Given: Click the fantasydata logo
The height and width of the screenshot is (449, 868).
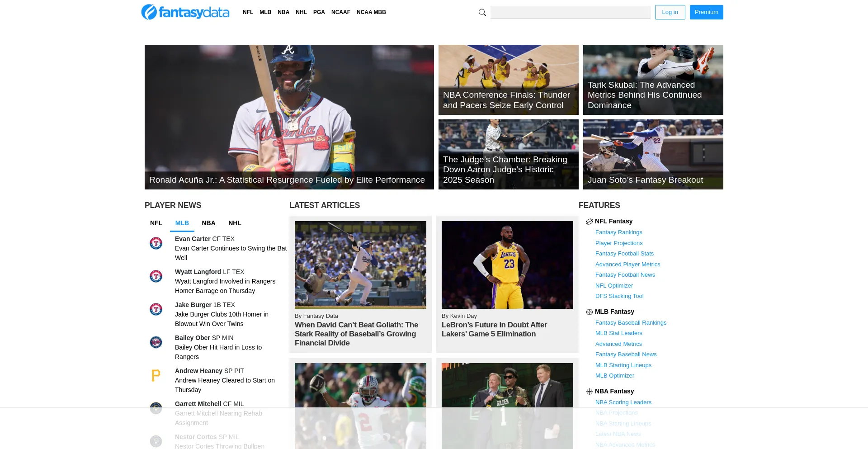Looking at the screenshot, I should (185, 12).
